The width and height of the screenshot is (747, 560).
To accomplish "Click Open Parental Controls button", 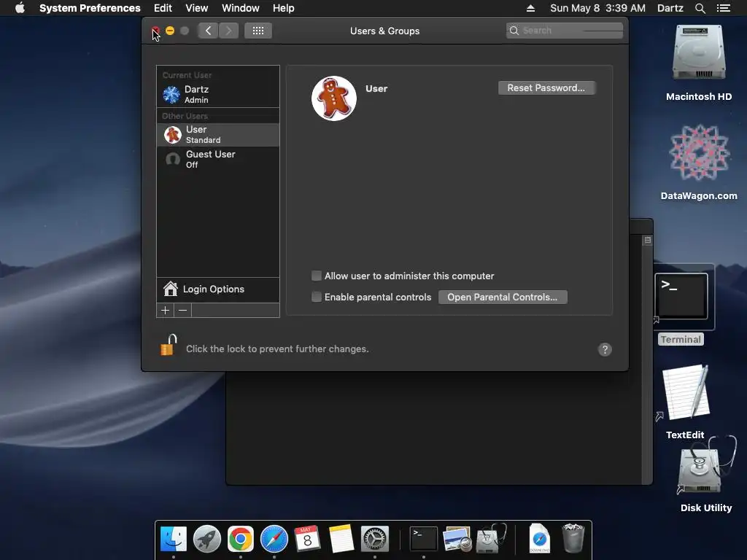I will coord(503,297).
